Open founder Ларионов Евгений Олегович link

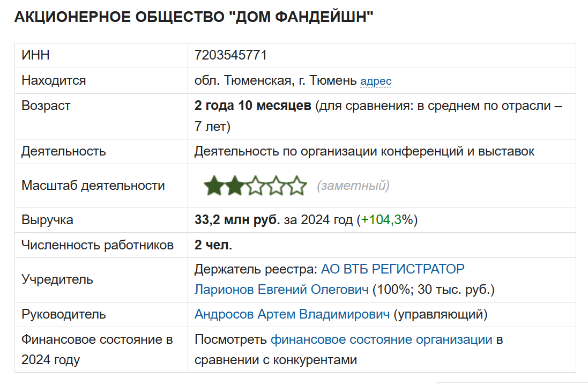pyautogui.click(x=281, y=290)
